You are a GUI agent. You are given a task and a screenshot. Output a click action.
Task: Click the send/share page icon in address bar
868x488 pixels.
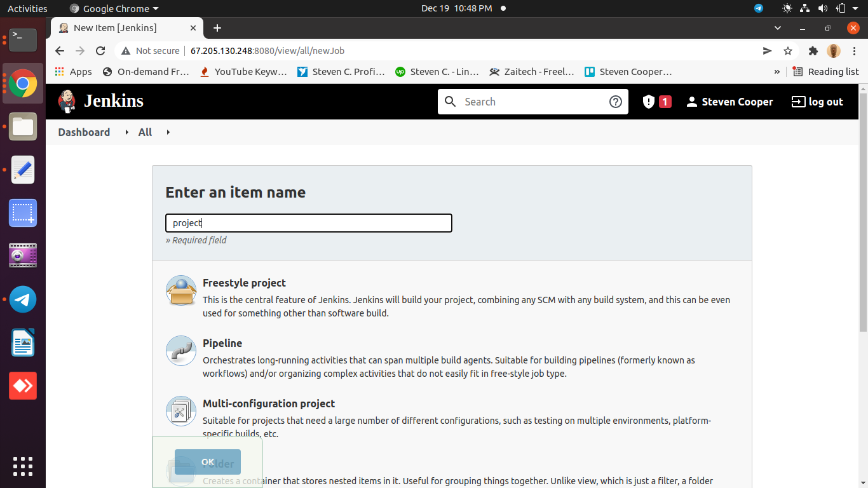click(768, 51)
